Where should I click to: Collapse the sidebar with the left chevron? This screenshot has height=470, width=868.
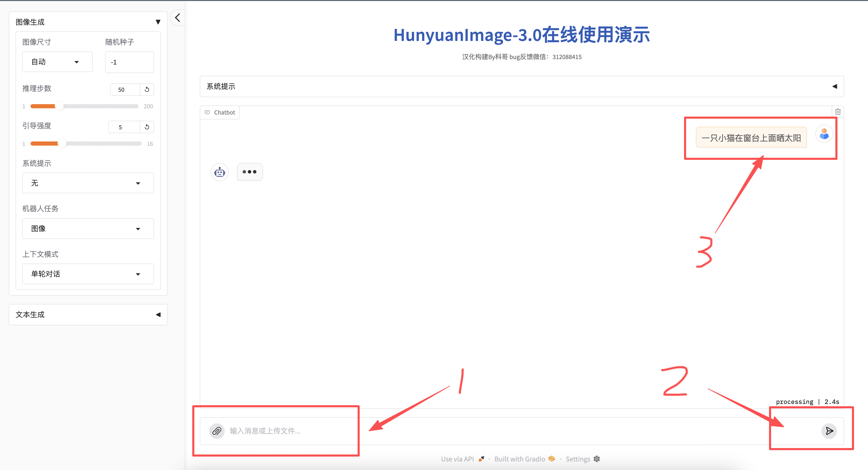pyautogui.click(x=177, y=18)
